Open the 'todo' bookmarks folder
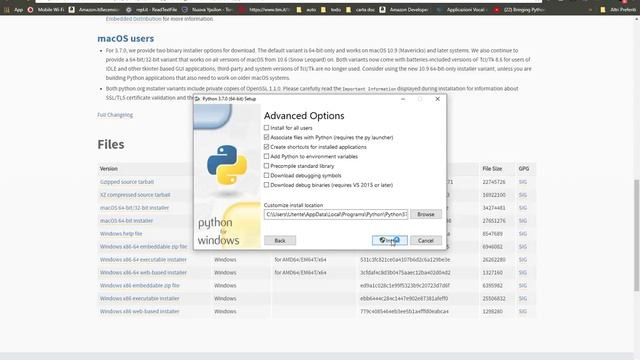Image resolution: width=640 pixels, height=360 pixels. click(x=331, y=9)
